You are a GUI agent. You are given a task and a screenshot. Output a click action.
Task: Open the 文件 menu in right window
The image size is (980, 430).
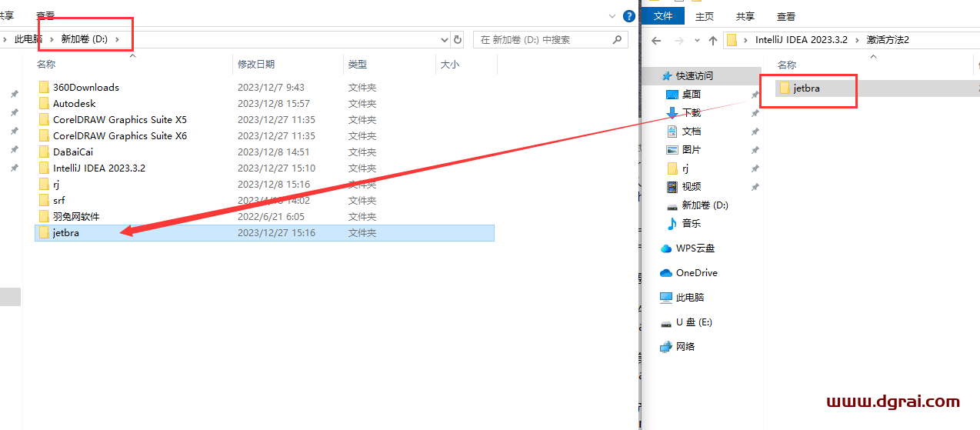[663, 16]
